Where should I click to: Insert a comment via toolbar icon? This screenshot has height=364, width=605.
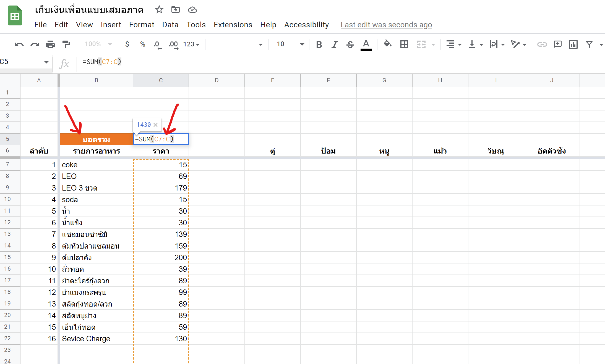pos(557,44)
